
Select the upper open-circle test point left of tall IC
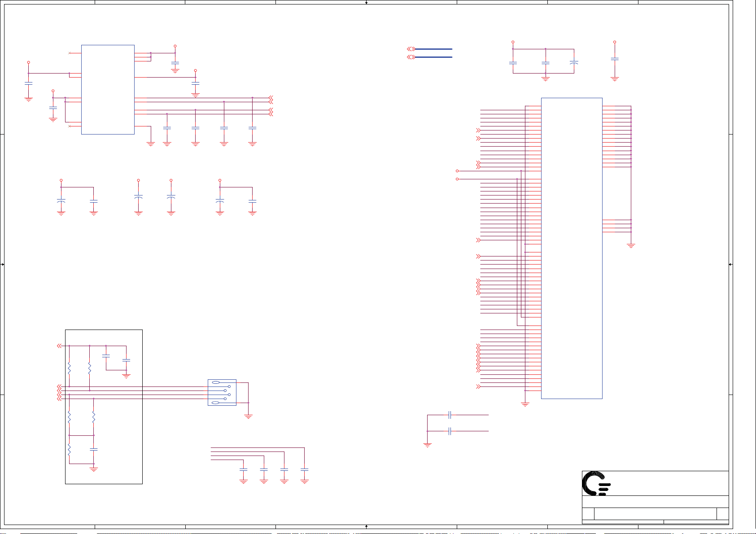pyautogui.click(x=457, y=171)
